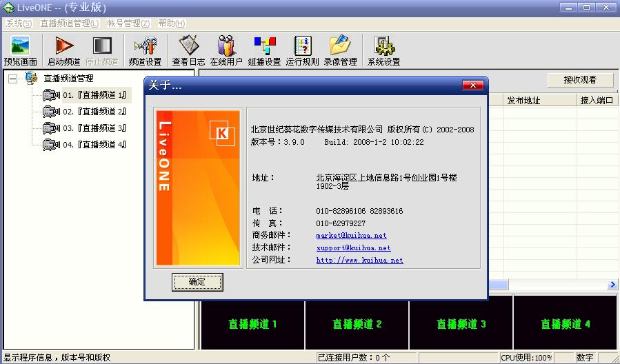Viewport: 620px width, 364px height.
Task: Click the CPU使用 status bar entry
Action: pos(526,358)
